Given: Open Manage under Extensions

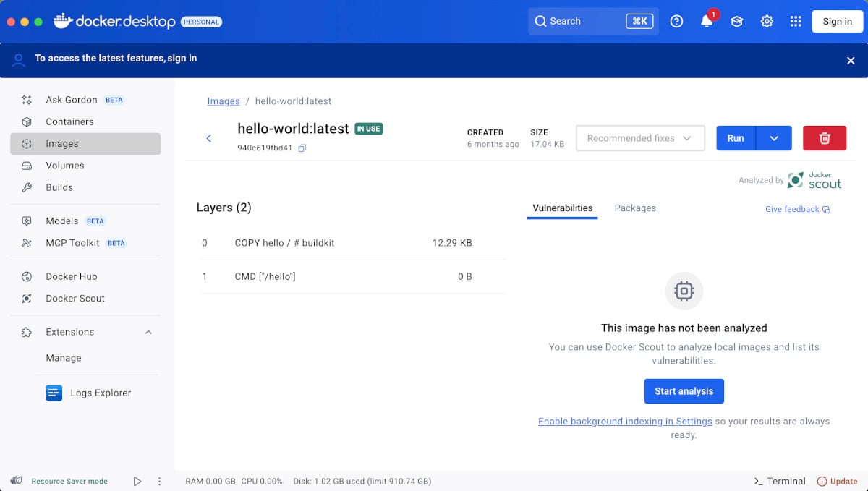Looking at the screenshot, I should [64, 358].
